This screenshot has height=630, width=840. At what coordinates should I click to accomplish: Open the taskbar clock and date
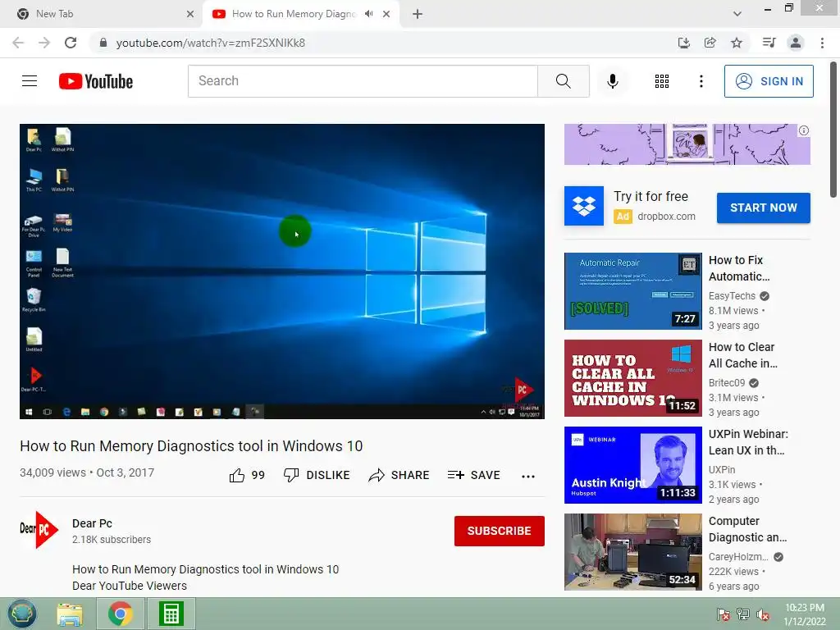[x=805, y=614]
